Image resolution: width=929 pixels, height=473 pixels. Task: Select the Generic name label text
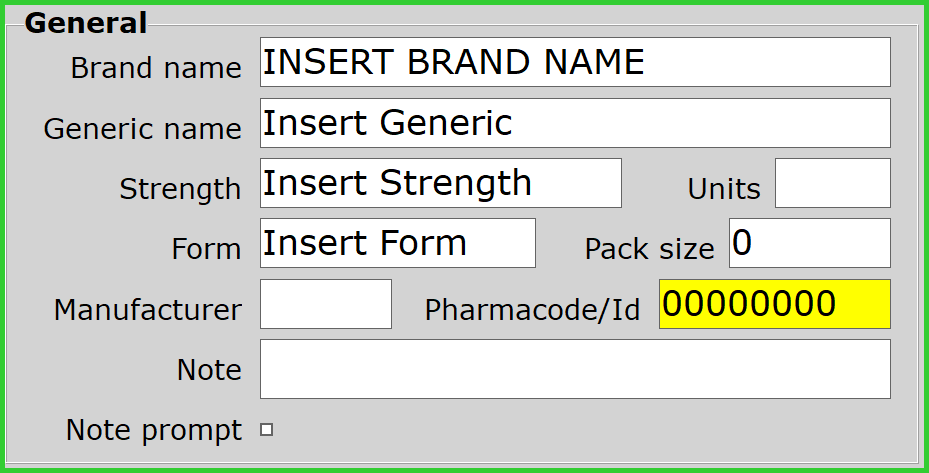[x=142, y=129]
